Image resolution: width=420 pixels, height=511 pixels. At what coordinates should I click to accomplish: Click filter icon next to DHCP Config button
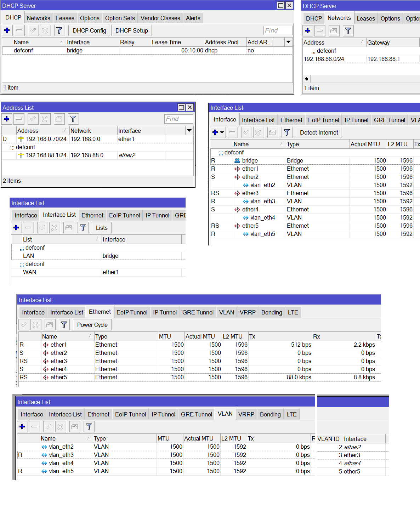click(x=59, y=30)
